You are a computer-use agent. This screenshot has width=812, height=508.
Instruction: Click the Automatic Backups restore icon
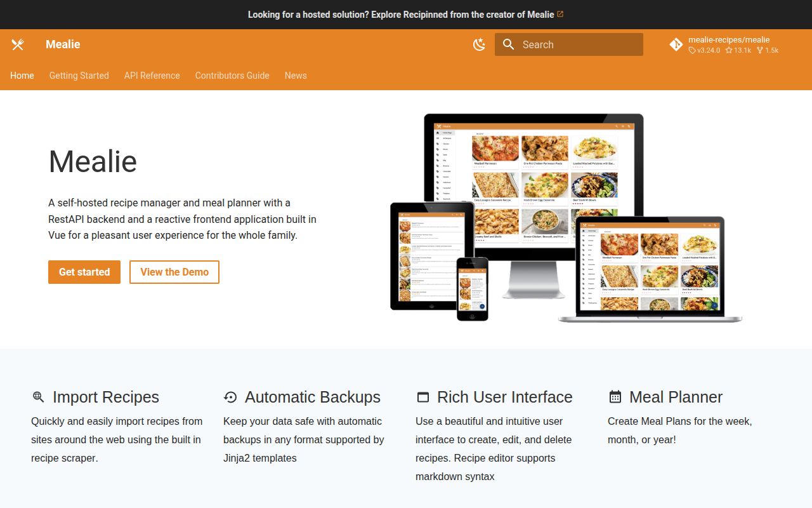coord(230,397)
